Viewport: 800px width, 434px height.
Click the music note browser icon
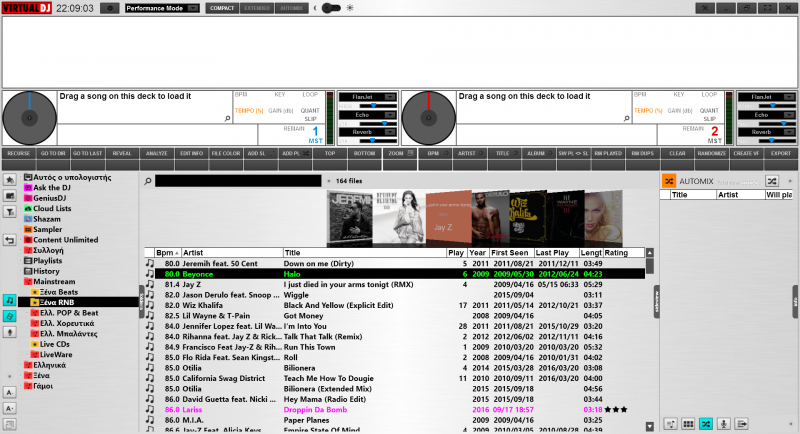coord(9,299)
